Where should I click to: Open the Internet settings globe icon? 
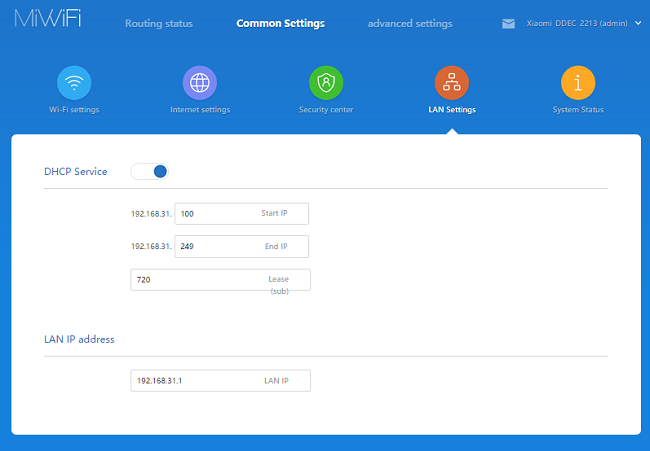point(200,82)
